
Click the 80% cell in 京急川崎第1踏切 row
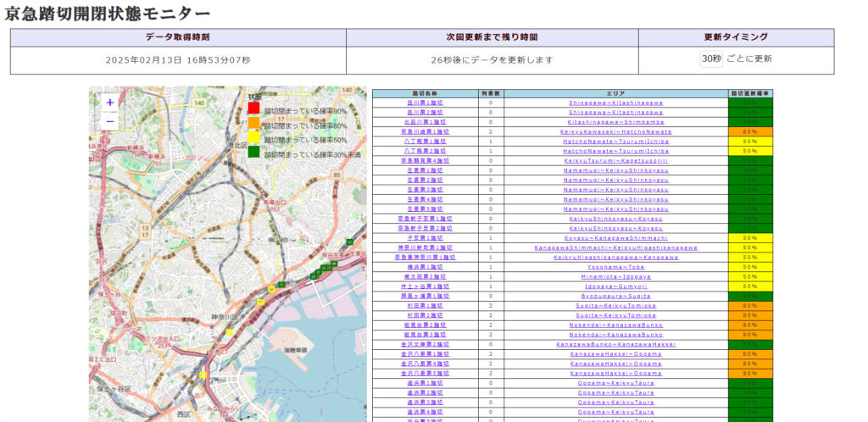pyautogui.click(x=751, y=131)
